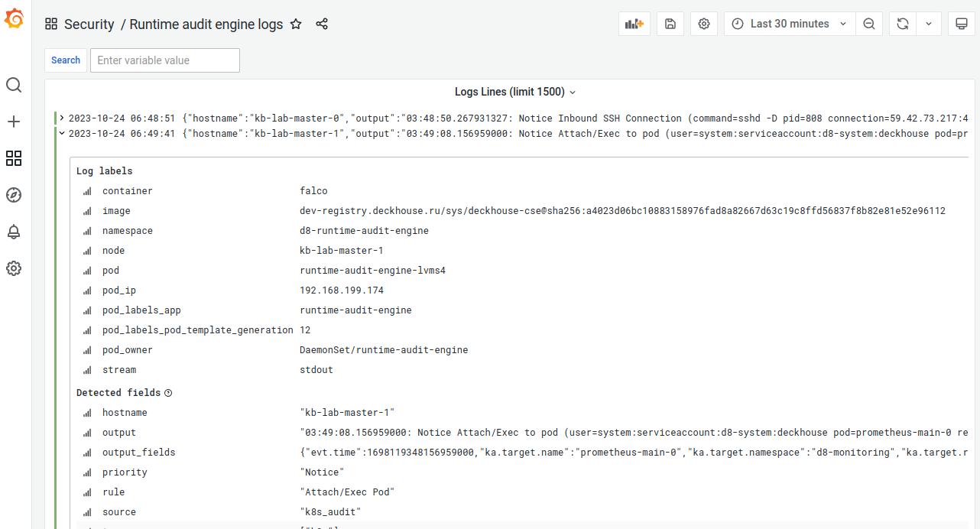This screenshot has height=529, width=980.
Task: Refresh the dashboard
Action: [903, 24]
